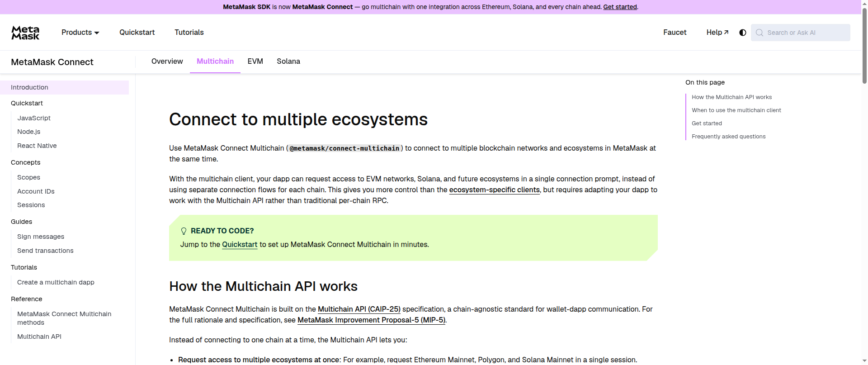Click the search magnifier icon
This screenshot has width=868, height=365.
tap(759, 33)
